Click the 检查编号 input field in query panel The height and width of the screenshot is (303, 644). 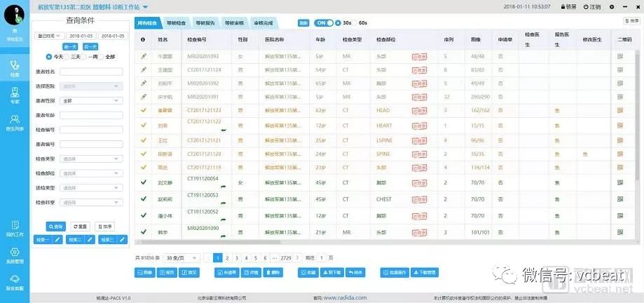coord(91,130)
